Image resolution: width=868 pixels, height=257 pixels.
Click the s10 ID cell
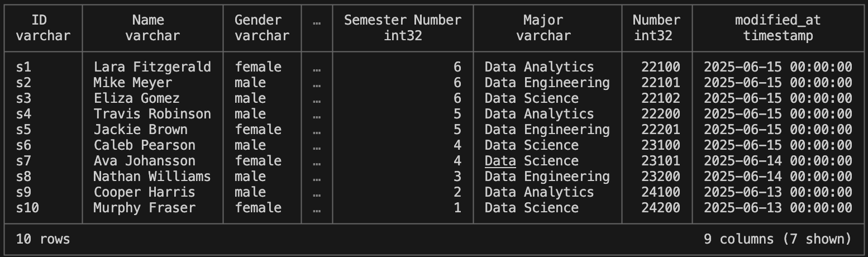coord(27,208)
